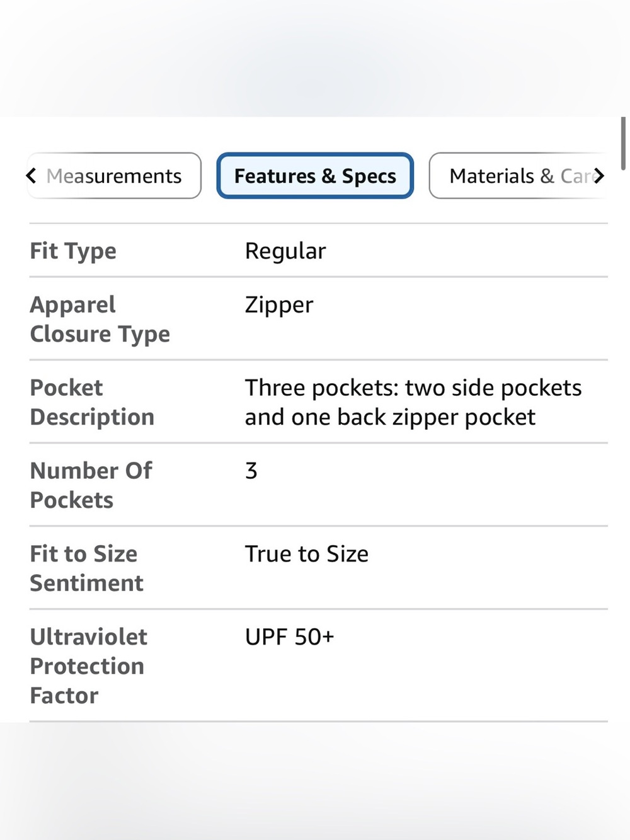Select the UPF 50+ value
Image resolution: width=630 pixels, height=840 pixels.
[290, 637]
